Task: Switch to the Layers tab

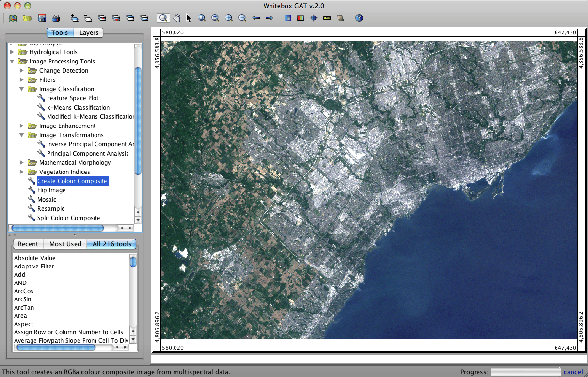Action: click(x=89, y=33)
